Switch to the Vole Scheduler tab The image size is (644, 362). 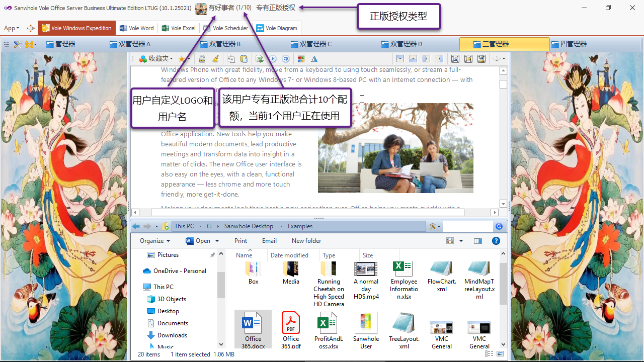pyautogui.click(x=225, y=28)
